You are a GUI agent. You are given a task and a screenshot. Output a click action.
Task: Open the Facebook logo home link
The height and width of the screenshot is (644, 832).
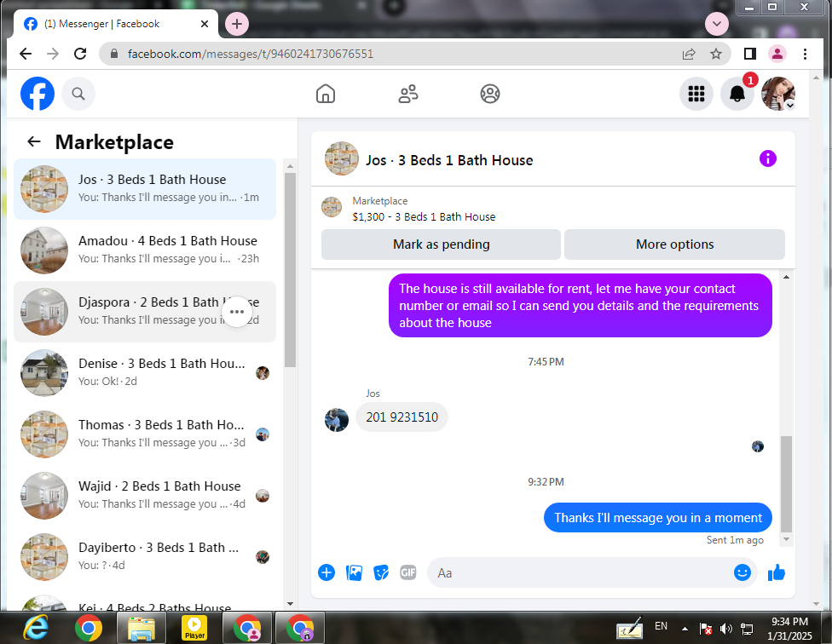pos(38,94)
